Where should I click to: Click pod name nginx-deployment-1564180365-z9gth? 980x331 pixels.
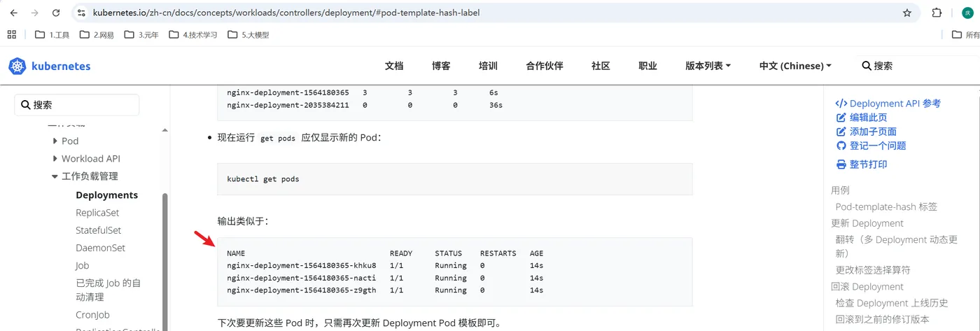coord(302,290)
